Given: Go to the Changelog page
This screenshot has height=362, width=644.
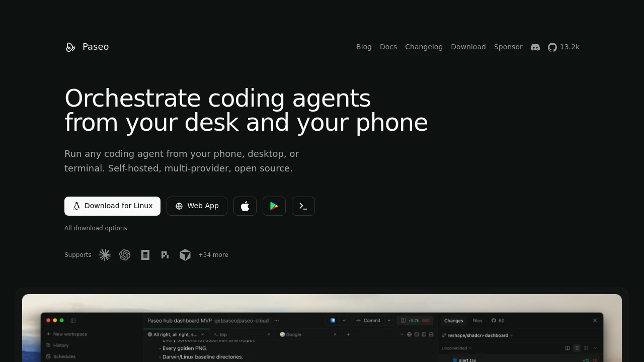Looking at the screenshot, I should click(x=424, y=47).
